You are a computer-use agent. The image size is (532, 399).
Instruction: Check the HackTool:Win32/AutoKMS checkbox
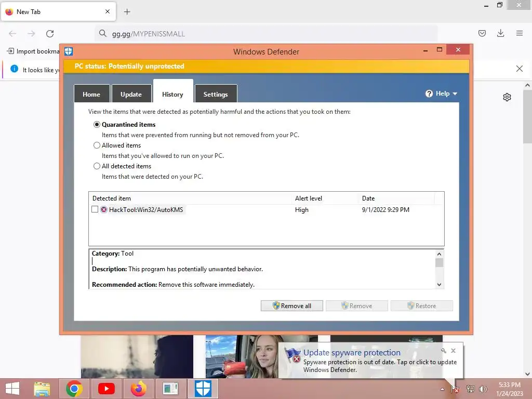pyautogui.click(x=95, y=209)
